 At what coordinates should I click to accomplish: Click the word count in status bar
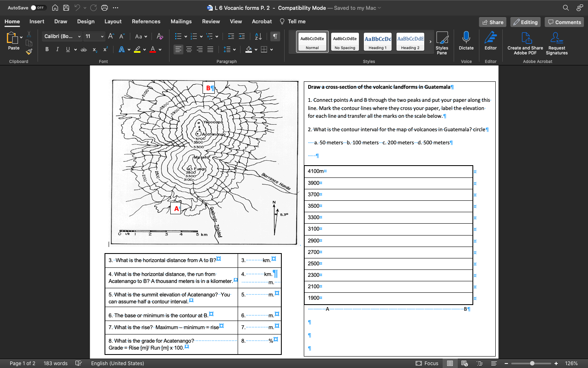tap(56, 363)
